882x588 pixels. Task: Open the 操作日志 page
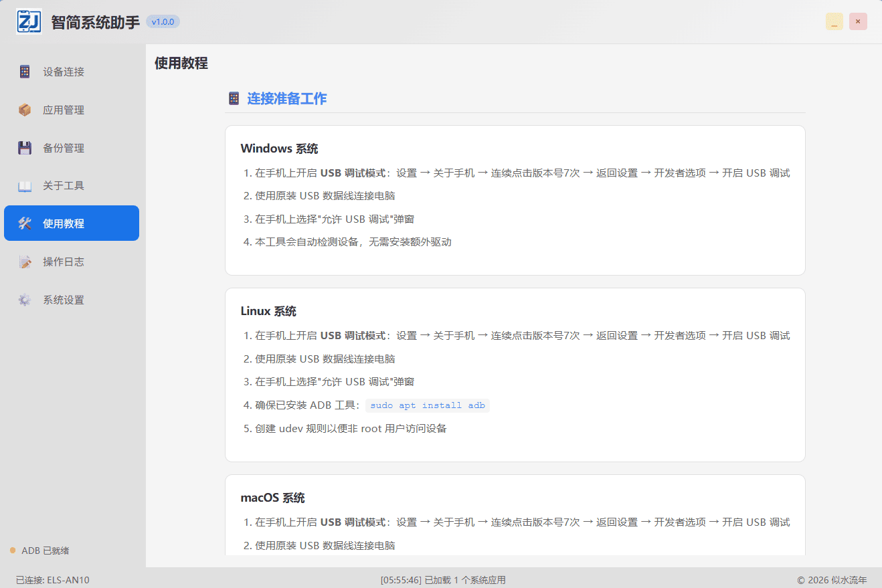tap(72, 262)
